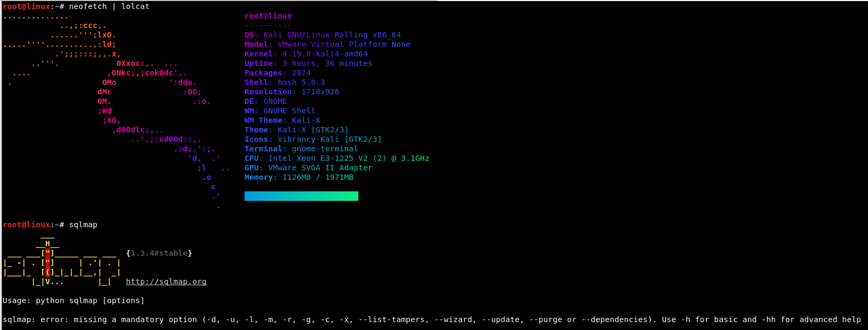The height and width of the screenshot is (330, 868).
Task: Click the 'Memory' label
Action: [259, 177]
